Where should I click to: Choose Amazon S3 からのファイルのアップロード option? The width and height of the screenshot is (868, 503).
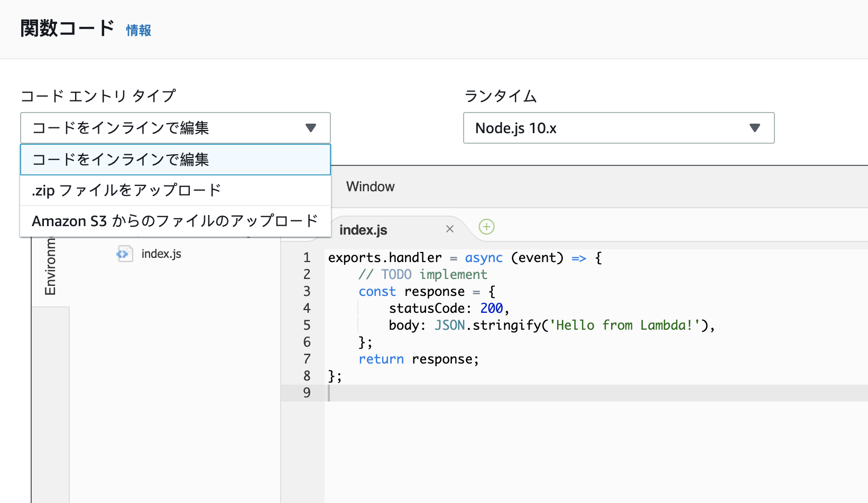point(176,221)
